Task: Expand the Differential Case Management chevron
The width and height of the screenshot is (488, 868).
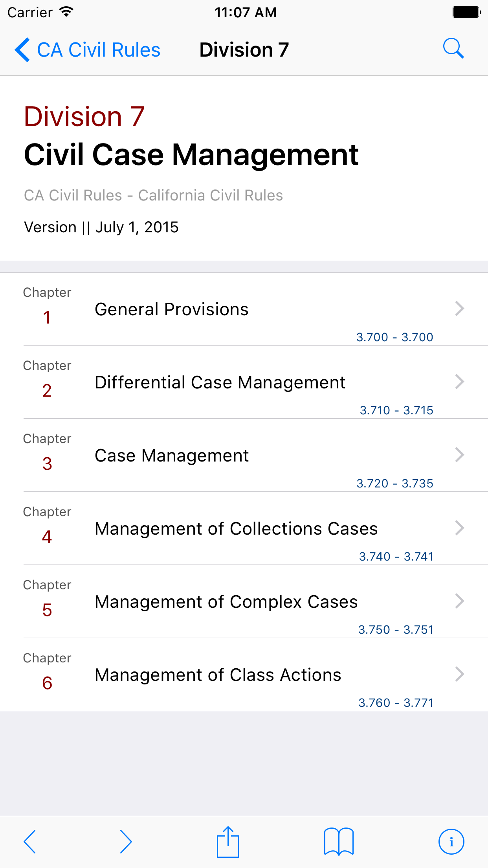Action: [x=459, y=382]
